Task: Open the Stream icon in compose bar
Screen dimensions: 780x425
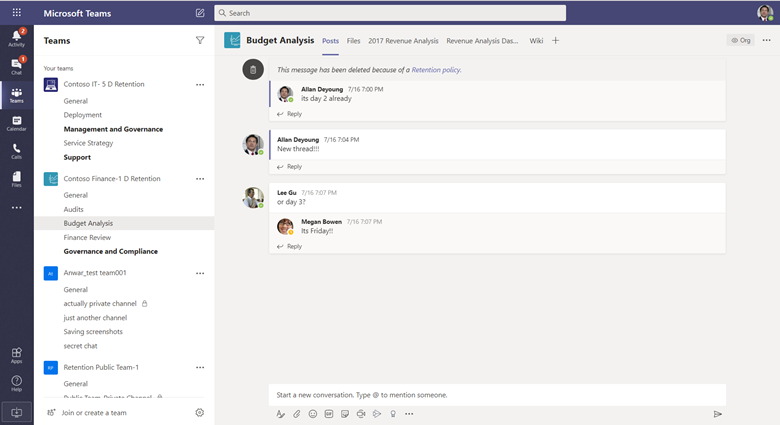Action: 377,414
